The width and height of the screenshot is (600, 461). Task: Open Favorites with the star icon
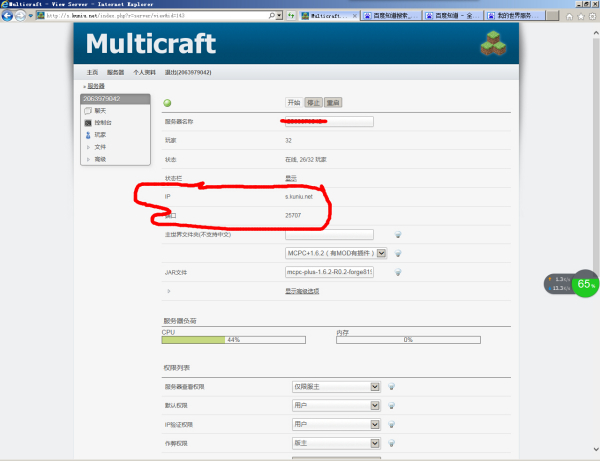point(581,16)
